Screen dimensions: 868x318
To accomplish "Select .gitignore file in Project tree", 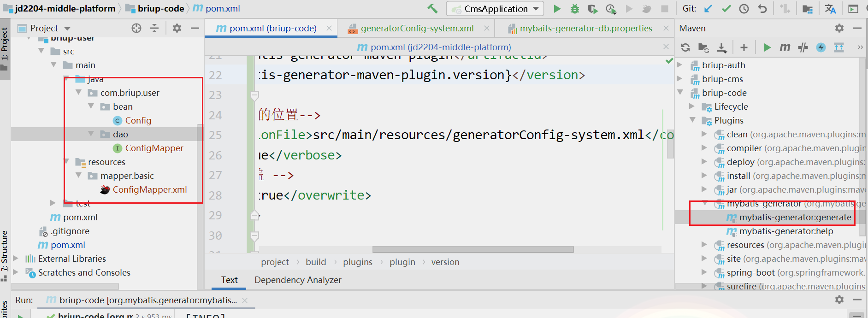I will (70, 231).
